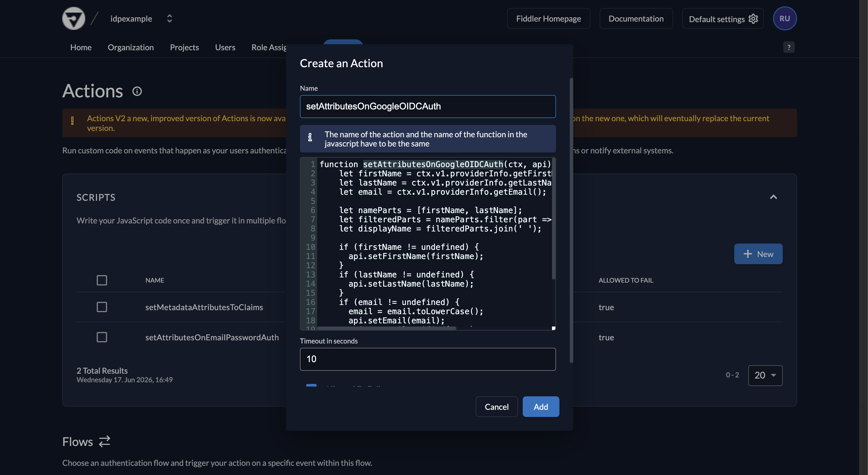Click the code editor vertical scrollbar
This screenshot has width=868, height=475.
553,219
